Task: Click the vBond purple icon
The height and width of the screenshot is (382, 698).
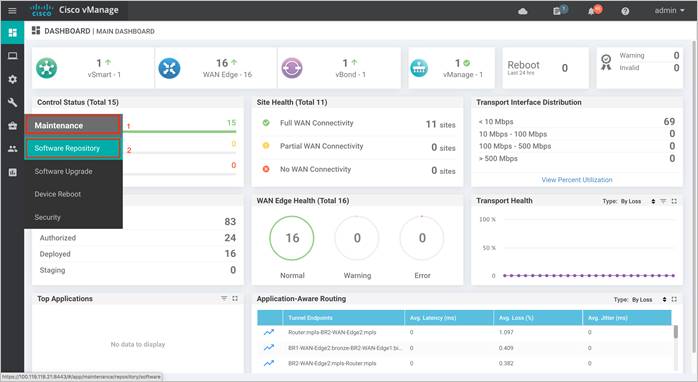Action: pos(292,68)
